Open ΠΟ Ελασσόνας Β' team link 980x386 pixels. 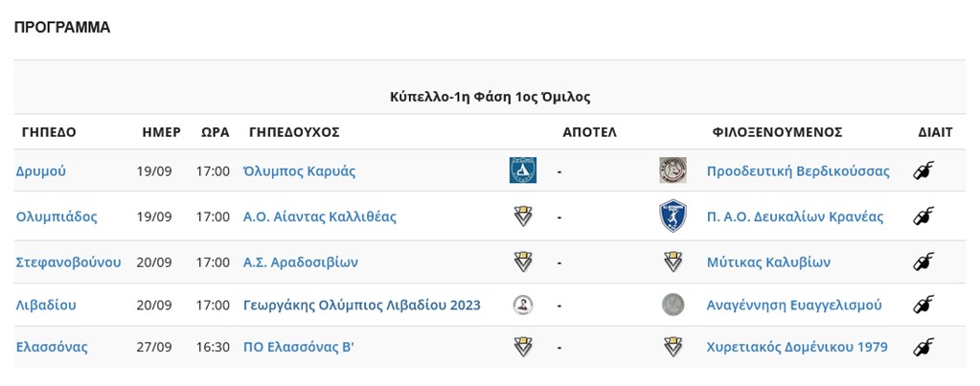299,347
